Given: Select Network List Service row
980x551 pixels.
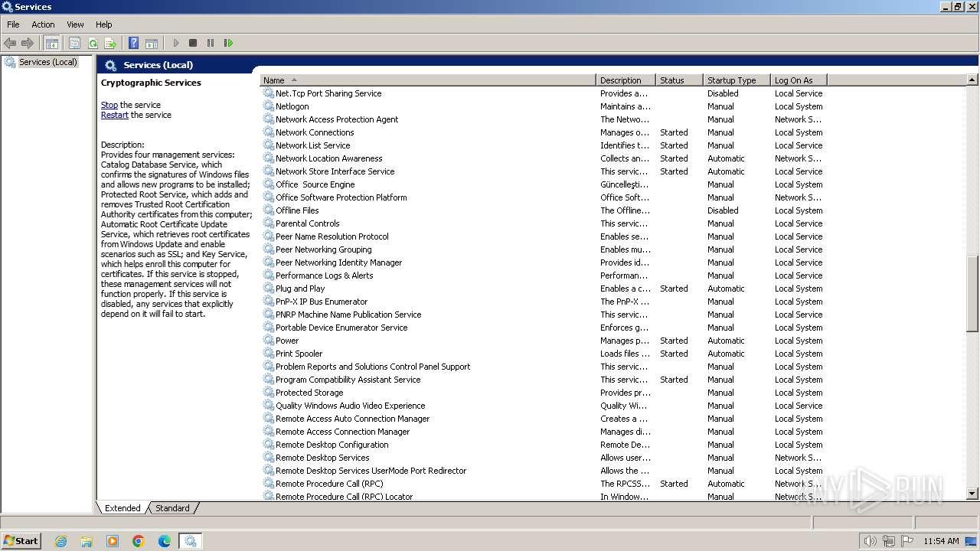Looking at the screenshot, I should 544,145.
